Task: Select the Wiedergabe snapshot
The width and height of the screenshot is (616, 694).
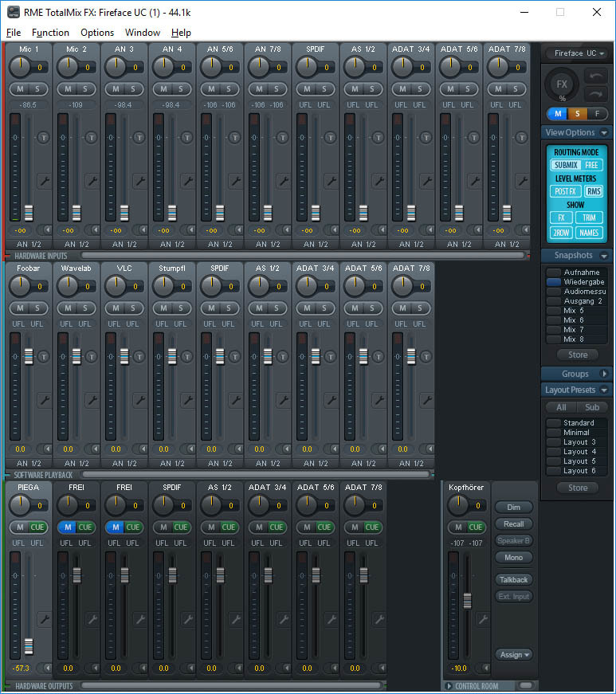Action: coord(584,282)
